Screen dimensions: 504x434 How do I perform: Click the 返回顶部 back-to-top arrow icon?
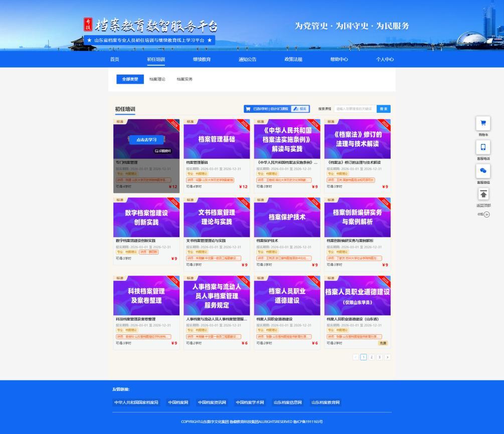pyautogui.click(x=483, y=194)
